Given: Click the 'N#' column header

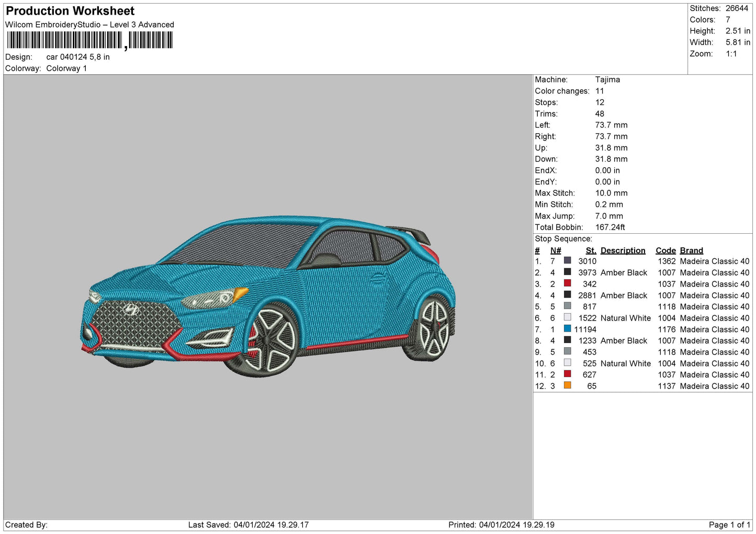Looking at the screenshot, I should click(556, 251).
